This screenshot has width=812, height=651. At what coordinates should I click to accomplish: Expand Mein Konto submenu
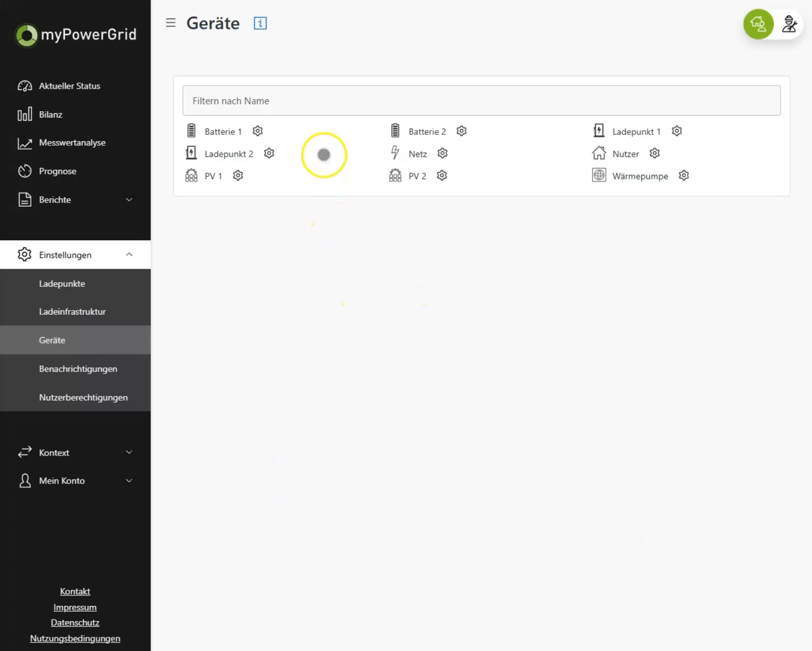point(75,481)
